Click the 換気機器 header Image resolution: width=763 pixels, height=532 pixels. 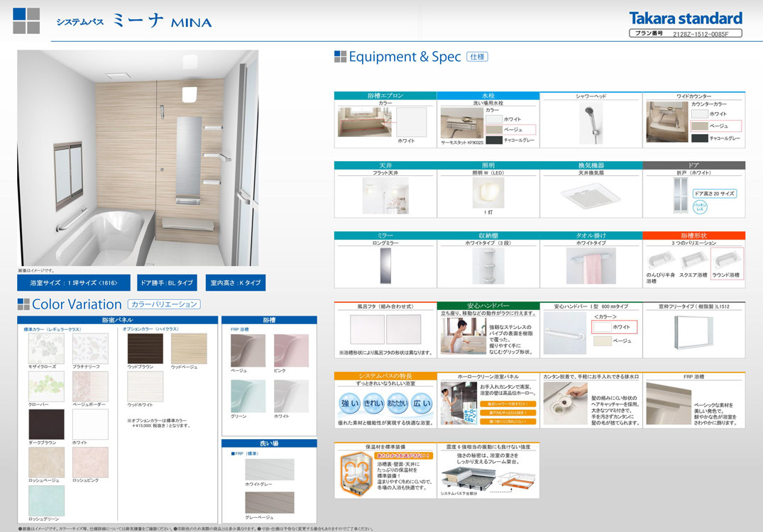point(591,166)
